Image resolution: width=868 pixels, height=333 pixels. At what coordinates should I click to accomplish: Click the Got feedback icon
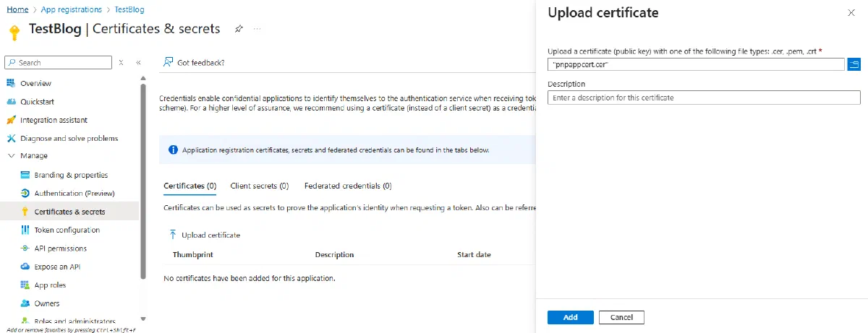[x=169, y=62]
